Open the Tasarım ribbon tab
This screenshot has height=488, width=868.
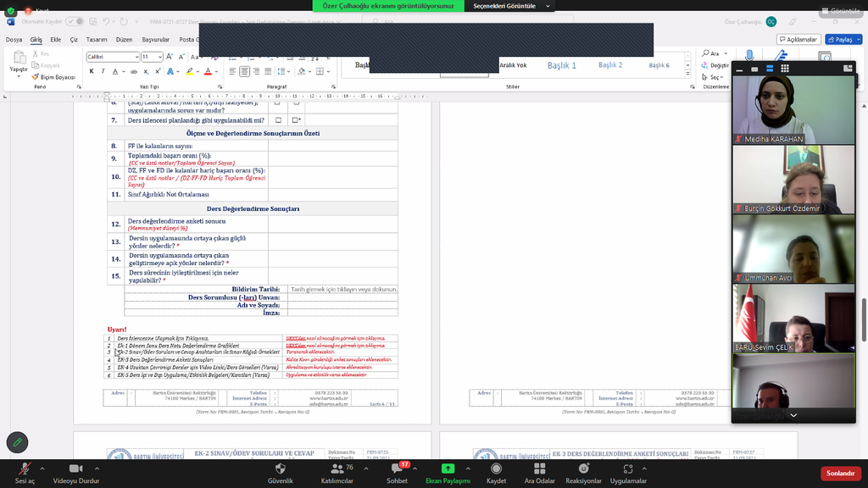[x=97, y=39]
